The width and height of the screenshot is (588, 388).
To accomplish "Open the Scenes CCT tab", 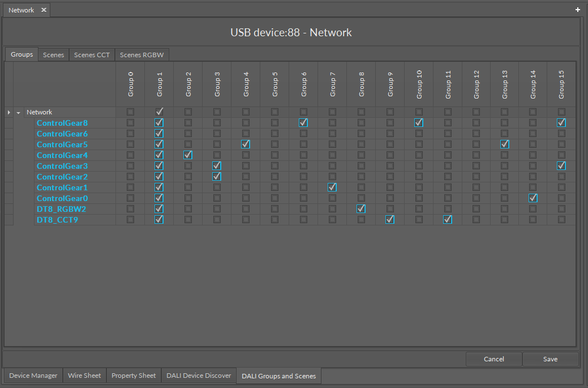I will click(x=92, y=55).
